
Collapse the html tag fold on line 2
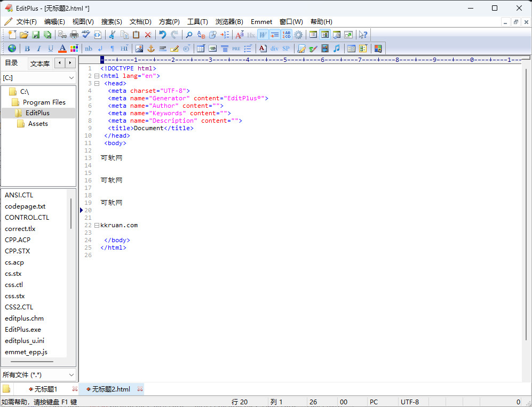97,76
